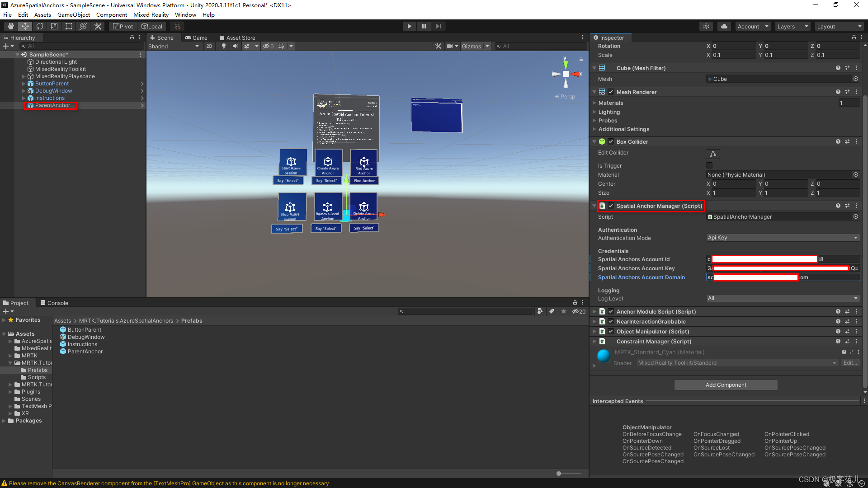Click the Stop Azure Session button icon
This screenshot has width=868, height=488.
[290, 209]
